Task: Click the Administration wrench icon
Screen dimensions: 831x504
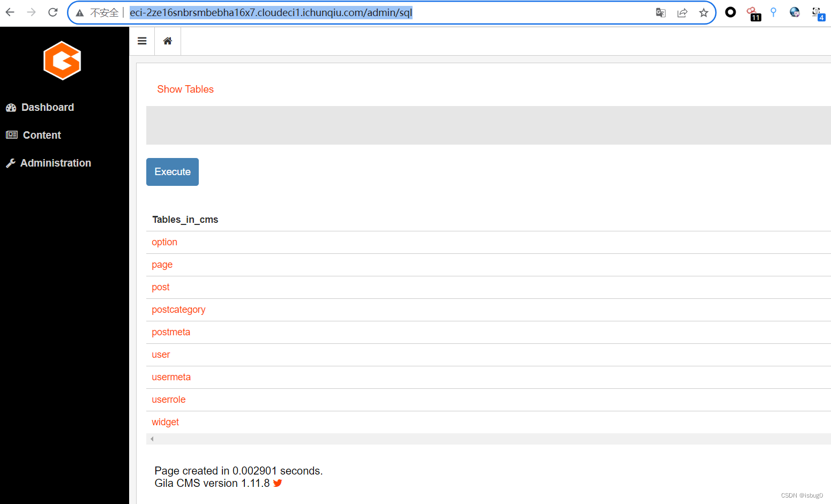Action: pyautogui.click(x=11, y=163)
